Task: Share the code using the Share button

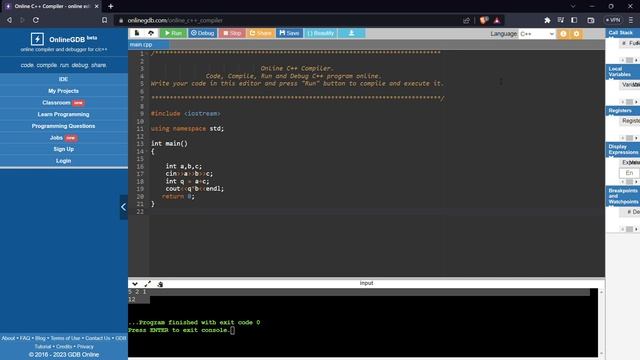Action: tap(260, 33)
